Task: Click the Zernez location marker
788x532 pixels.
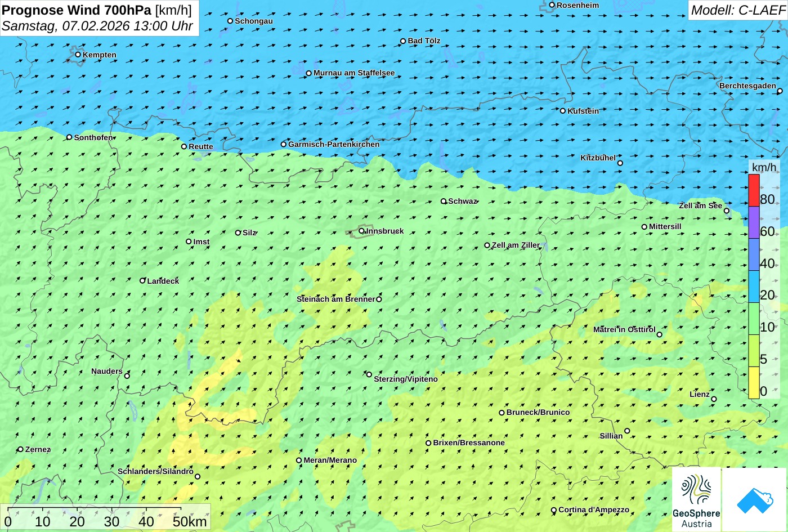Action: click(x=20, y=449)
